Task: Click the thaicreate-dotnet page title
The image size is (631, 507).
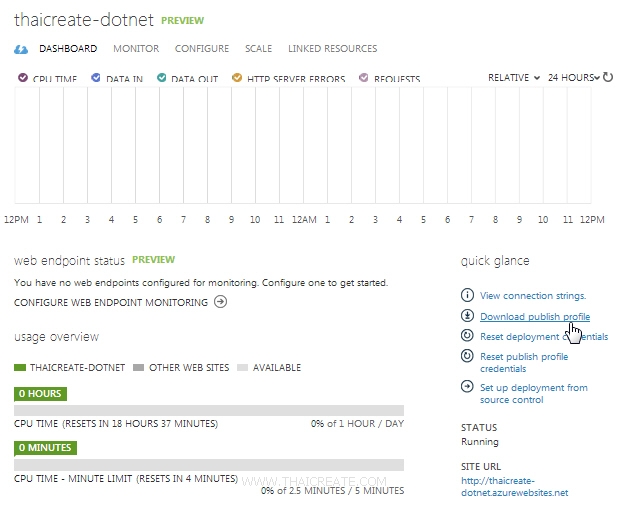Action: pos(84,20)
